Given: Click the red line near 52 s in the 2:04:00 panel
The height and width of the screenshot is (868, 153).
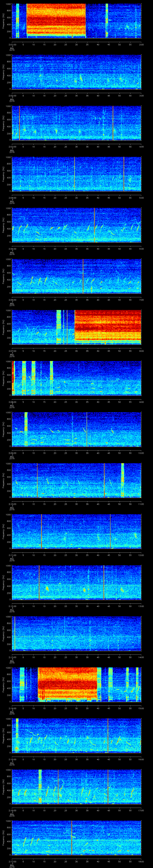Looking at the screenshot, I should point(124,174).
